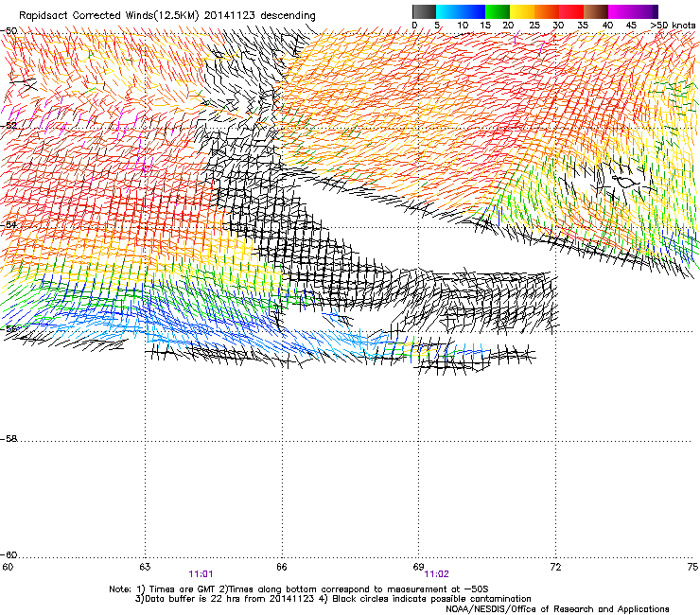Click the purple '11:01' time label
The width and height of the screenshot is (700, 615).
pyautogui.click(x=201, y=574)
